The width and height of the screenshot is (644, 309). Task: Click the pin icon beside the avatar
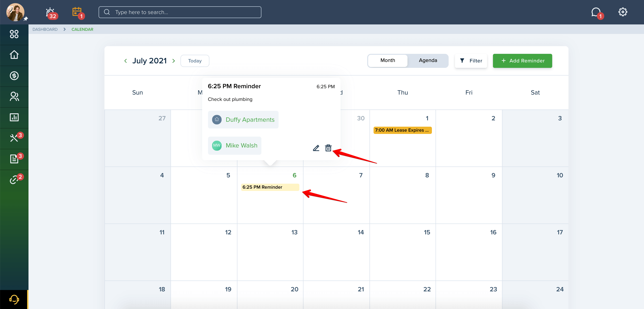point(26,19)
